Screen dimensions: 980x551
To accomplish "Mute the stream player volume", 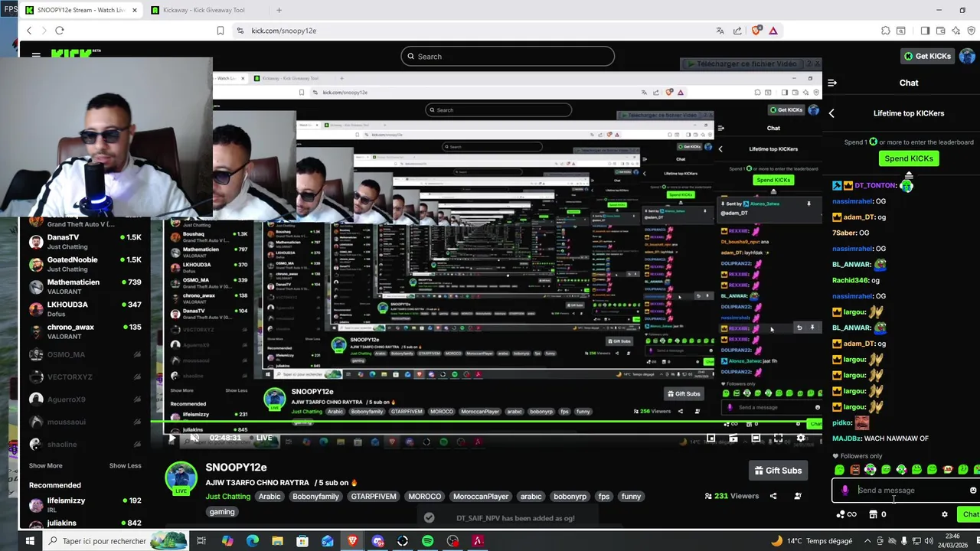I will pos(194,438).
